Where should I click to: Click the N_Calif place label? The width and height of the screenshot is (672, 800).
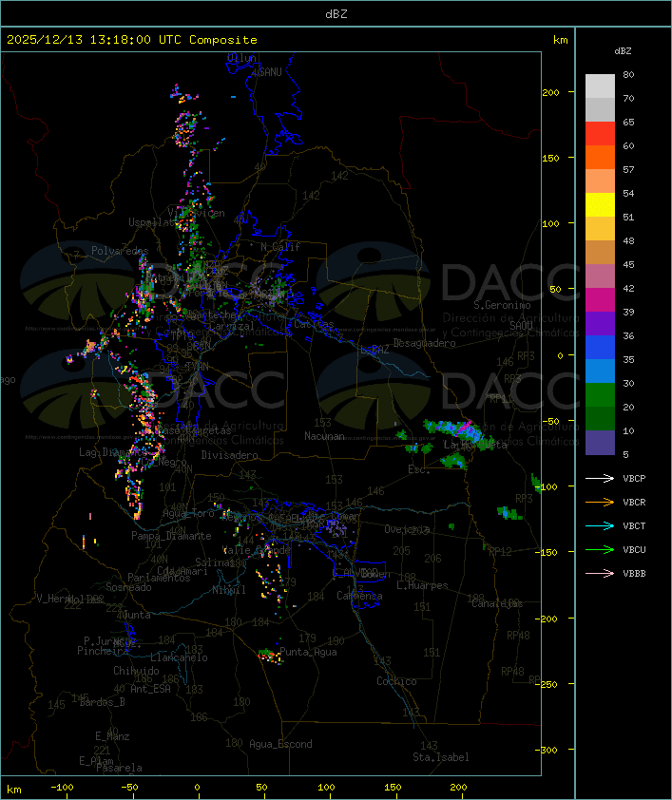280,246
